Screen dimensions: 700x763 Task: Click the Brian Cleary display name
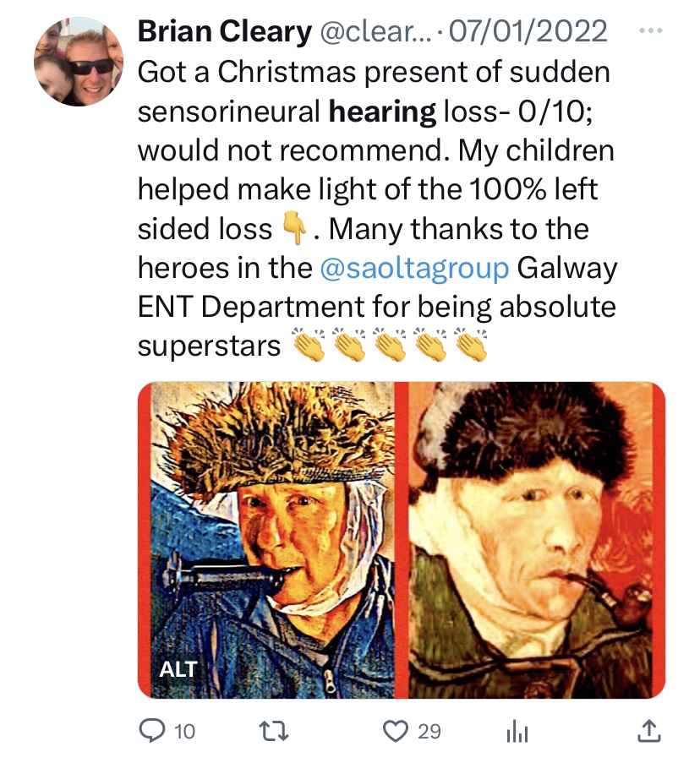coord(224,32)
